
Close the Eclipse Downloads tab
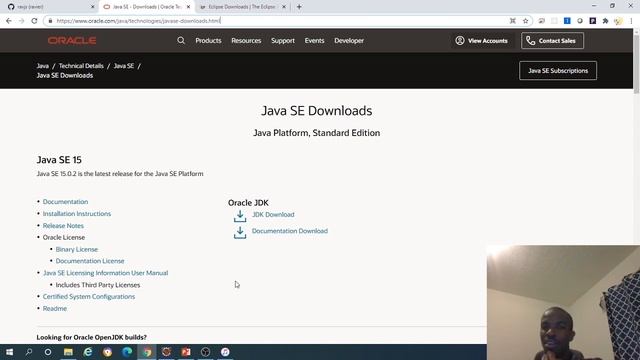click(284, 7)
